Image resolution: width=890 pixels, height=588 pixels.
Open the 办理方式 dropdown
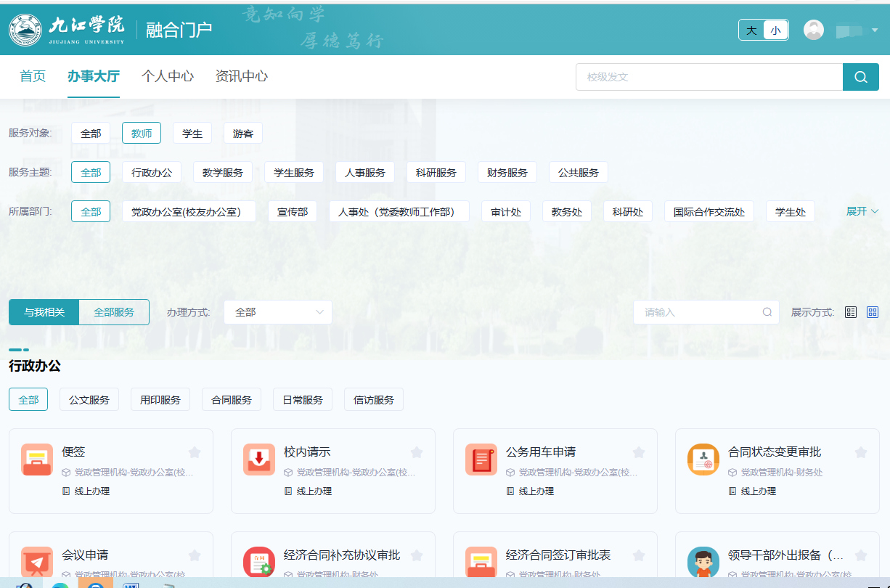click(278, 312)
